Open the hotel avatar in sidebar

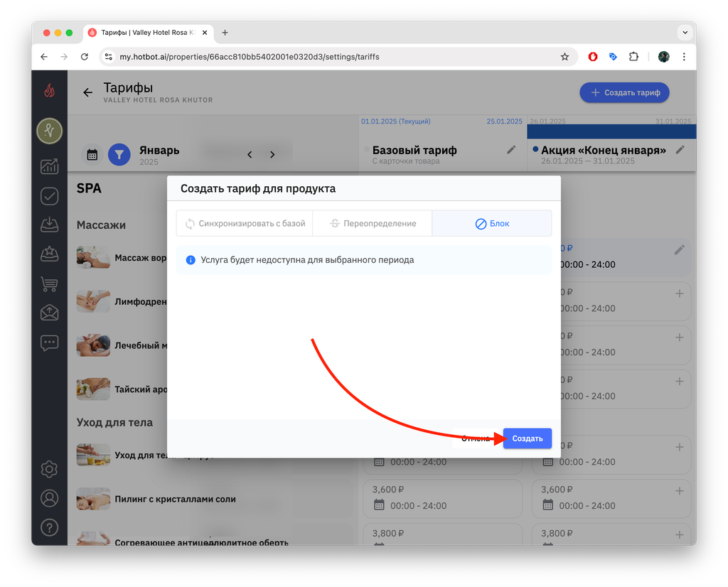[x=49, y=131]
